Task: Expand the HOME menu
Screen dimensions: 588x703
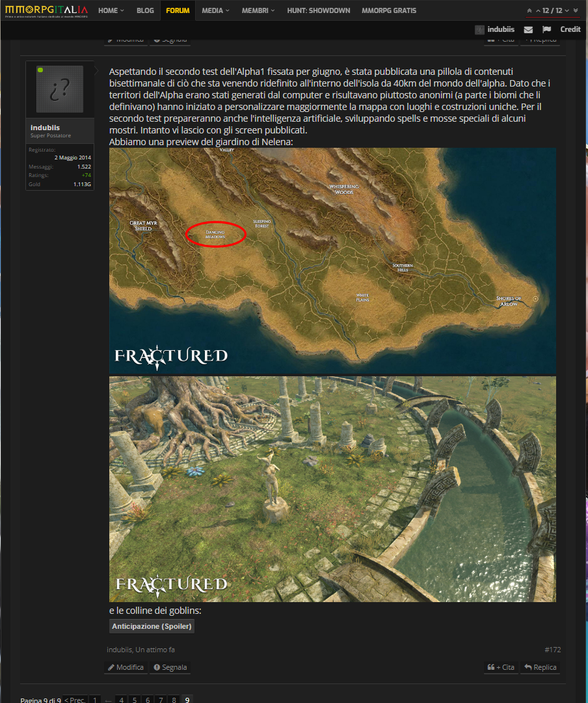Action: [111, 10]
